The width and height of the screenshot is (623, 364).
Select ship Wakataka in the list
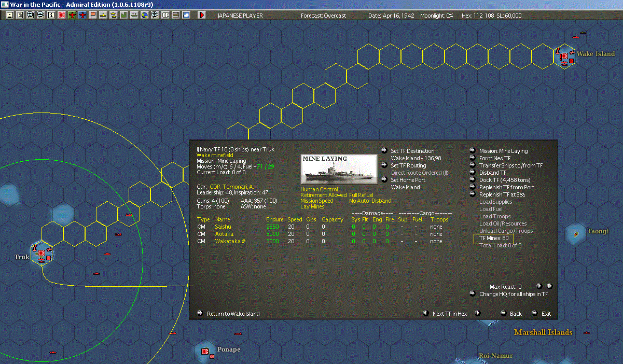230,241
